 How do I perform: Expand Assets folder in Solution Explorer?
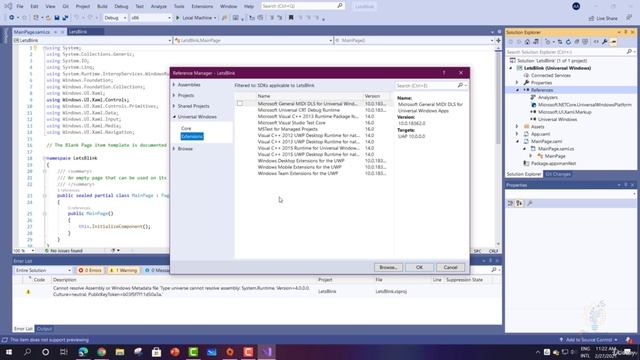point(517,127)
